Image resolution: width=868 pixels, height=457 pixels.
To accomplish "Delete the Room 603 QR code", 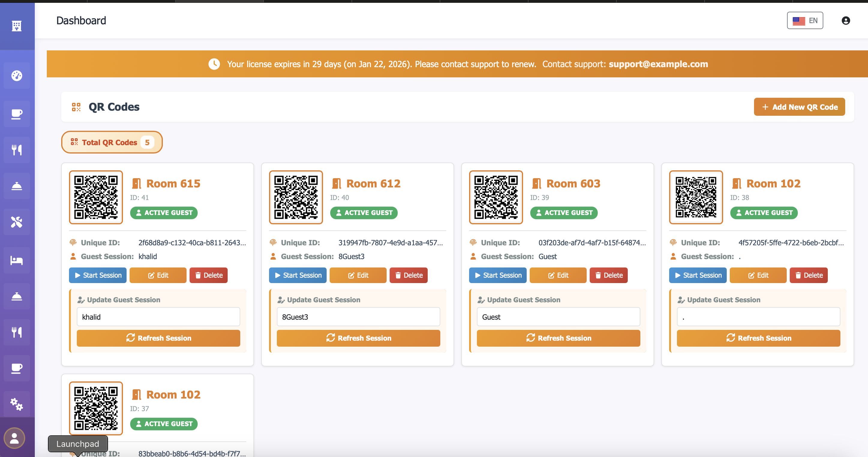I will 608,275.
